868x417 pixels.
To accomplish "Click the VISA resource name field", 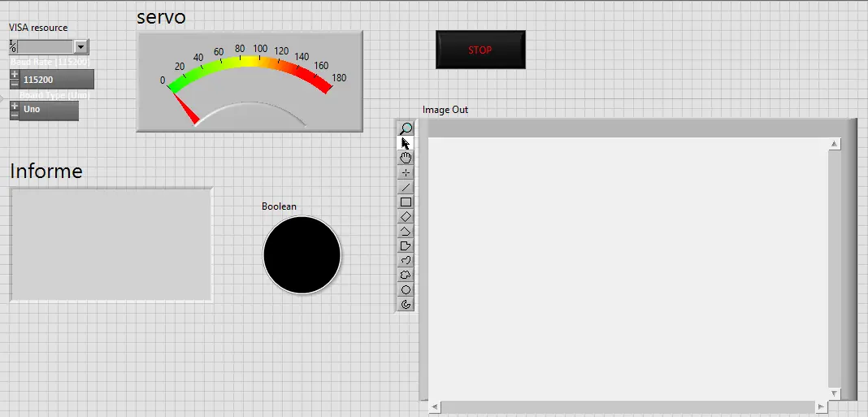I will (x=46, y=47).
